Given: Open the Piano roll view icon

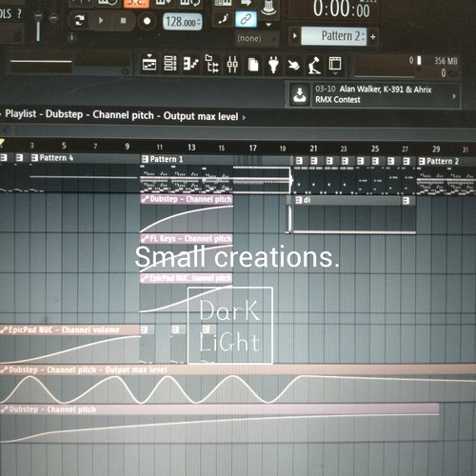Looking at the screenshot, I should pos(191,64).
